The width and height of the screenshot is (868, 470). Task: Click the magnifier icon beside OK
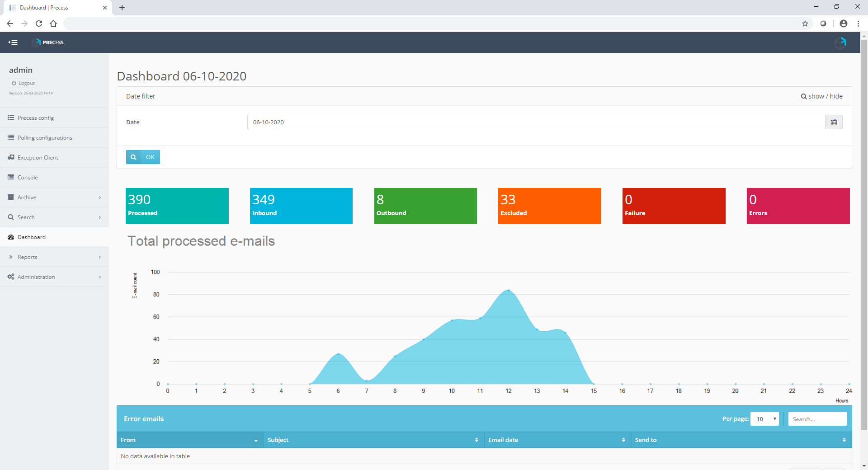tap(133, 157)
